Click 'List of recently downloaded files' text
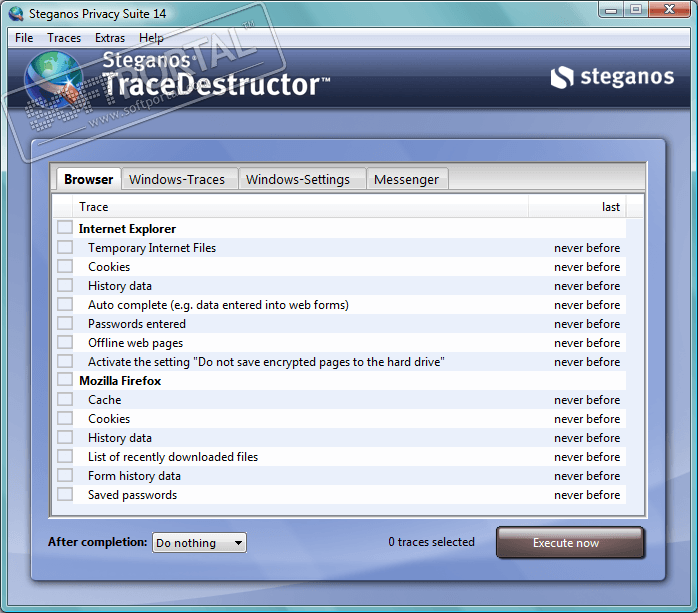The height and width of the screenshot is (613, 698). click(x=173, y=457)
